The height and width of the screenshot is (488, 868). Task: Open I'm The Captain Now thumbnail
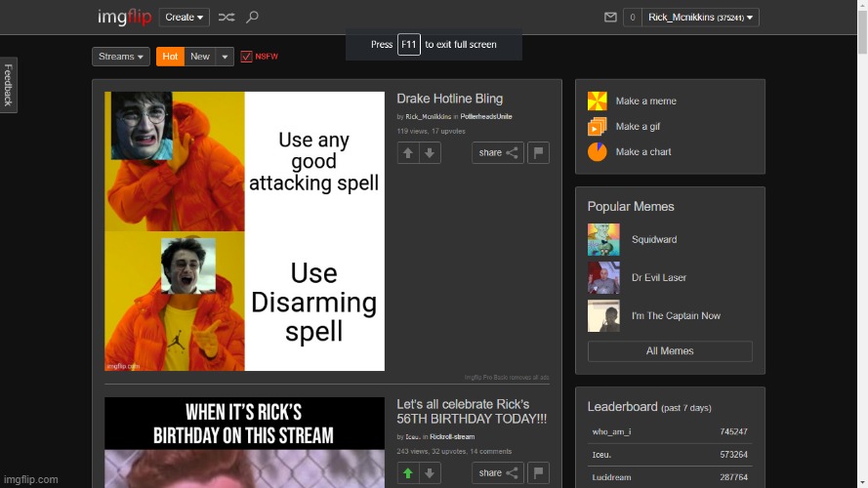(603, 316)
